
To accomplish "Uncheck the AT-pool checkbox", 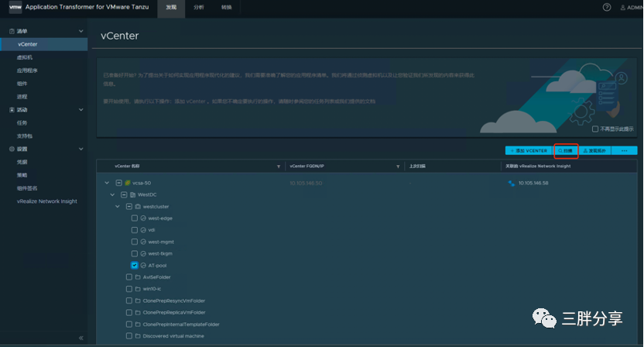I will click(135, 265).
